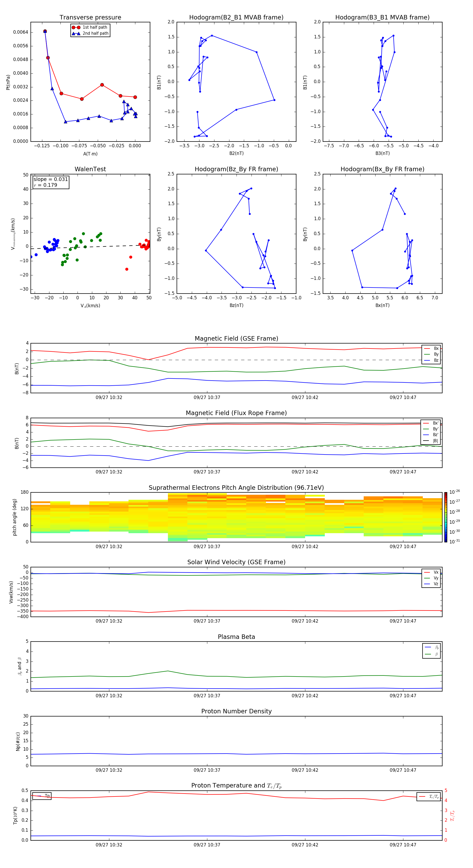This screenshot has width=473, height=868.
Task: Click '09/27 10:47' tick under Proton Temperature plot
Action: coord(403,845)
